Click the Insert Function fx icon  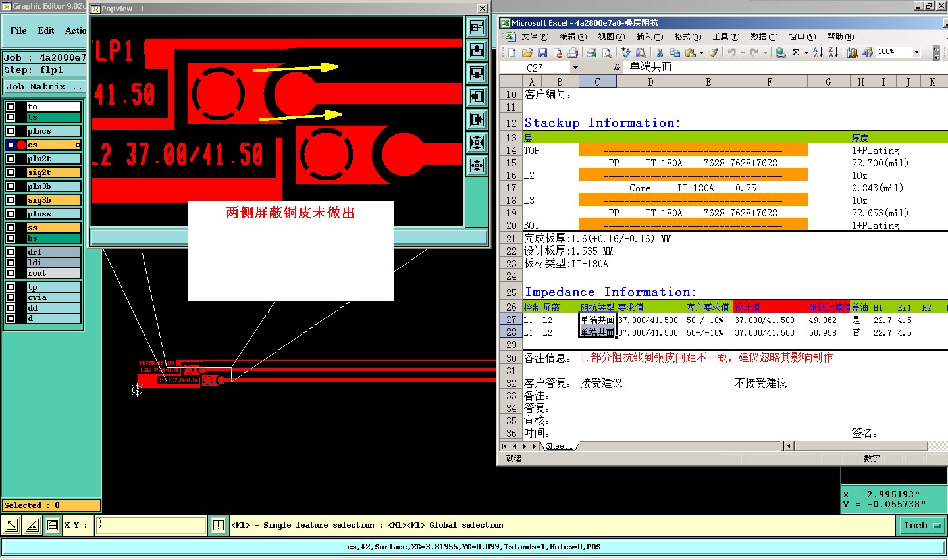coord(617,67)
